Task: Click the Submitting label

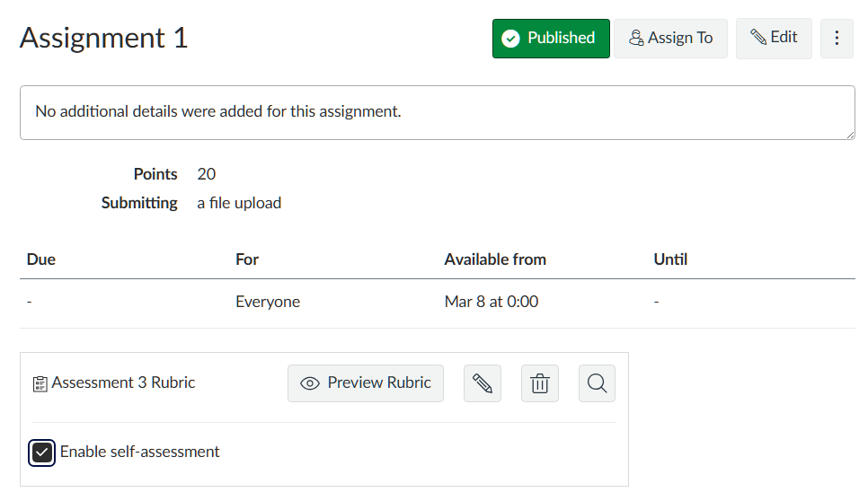Action: 139,203
